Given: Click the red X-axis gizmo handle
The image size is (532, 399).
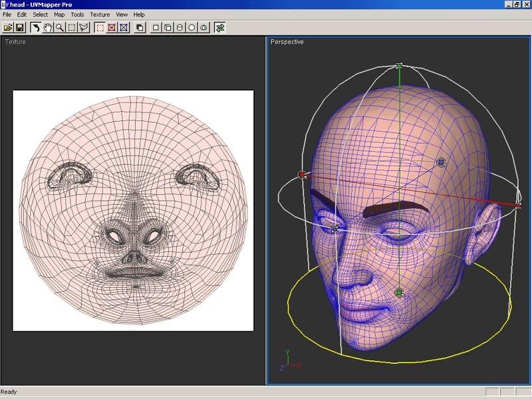Looking at the screenshot, I should tap(302, 175).
